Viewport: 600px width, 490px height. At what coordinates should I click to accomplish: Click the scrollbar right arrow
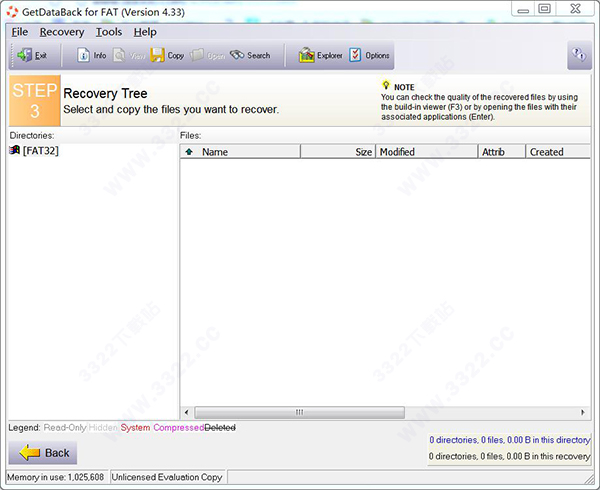point(583,412)
